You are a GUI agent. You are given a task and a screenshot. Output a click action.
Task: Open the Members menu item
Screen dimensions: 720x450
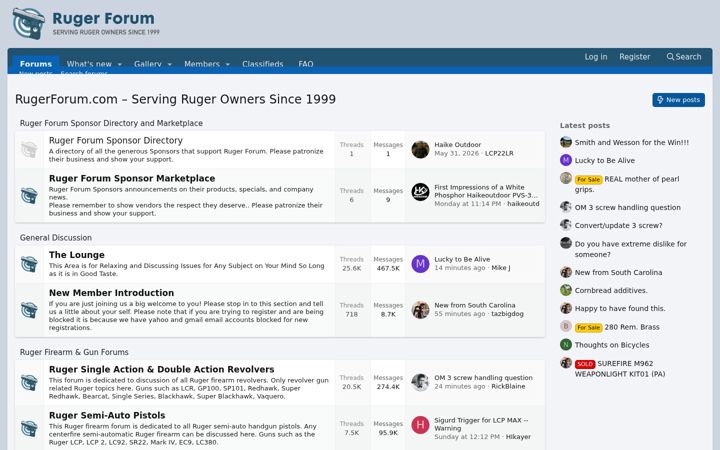(202, 64)
